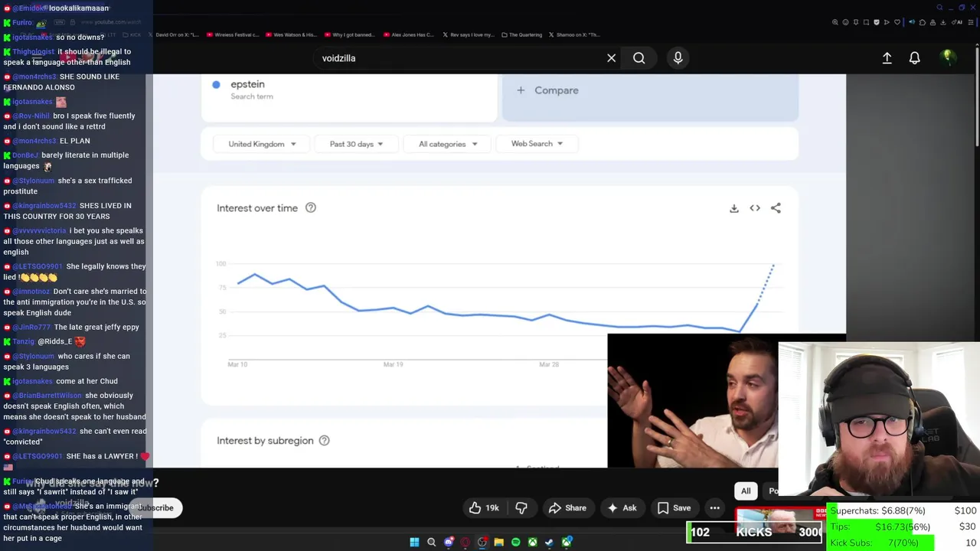The width and height of the screenshot is (980, 551).
Task: Open the All categories dropdown
Action: coord(448,144)
